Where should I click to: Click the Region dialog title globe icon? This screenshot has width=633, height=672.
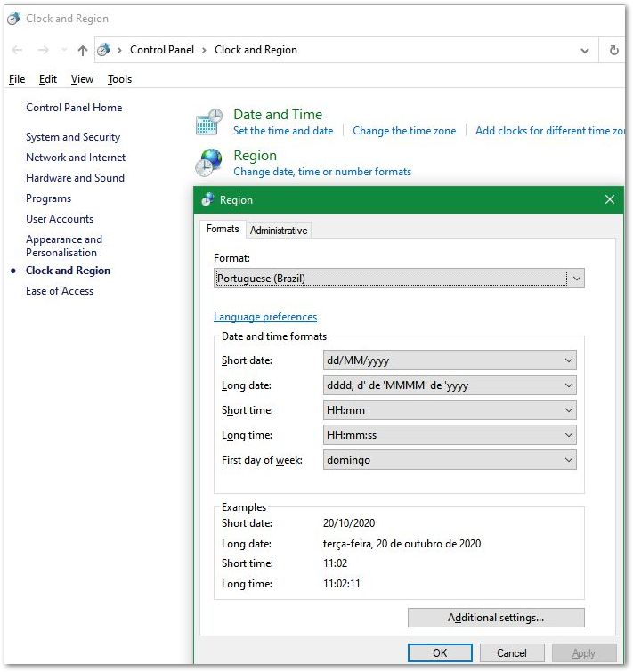(x=207, y=199)
